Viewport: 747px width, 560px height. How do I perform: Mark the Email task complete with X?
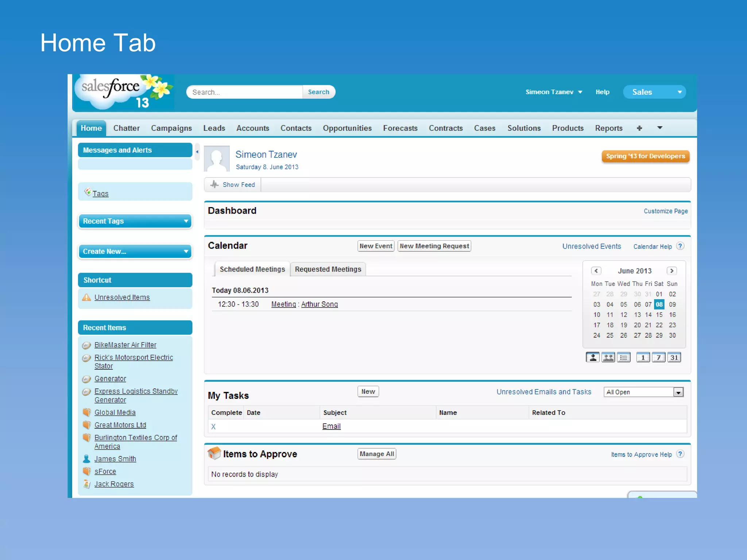click(x=213, y=426)
